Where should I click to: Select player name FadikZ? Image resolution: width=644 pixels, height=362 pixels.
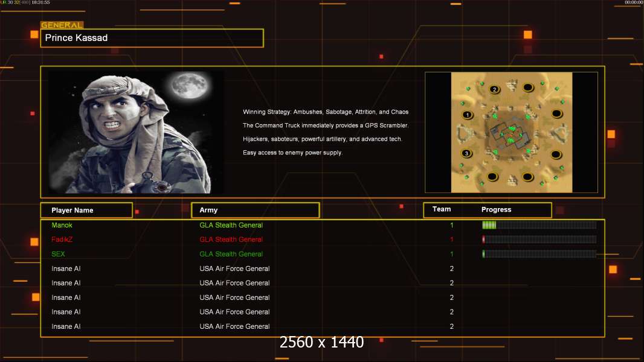[x=62, y=240]
